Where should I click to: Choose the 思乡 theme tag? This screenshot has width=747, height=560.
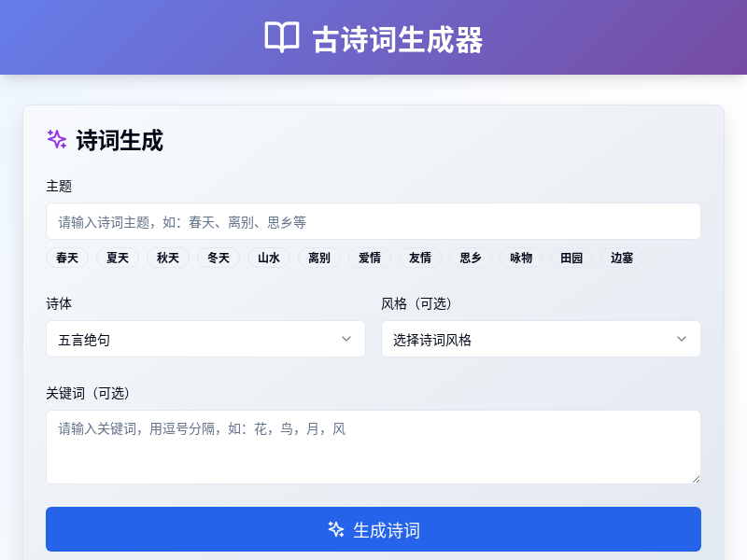[x=471, y=258]
